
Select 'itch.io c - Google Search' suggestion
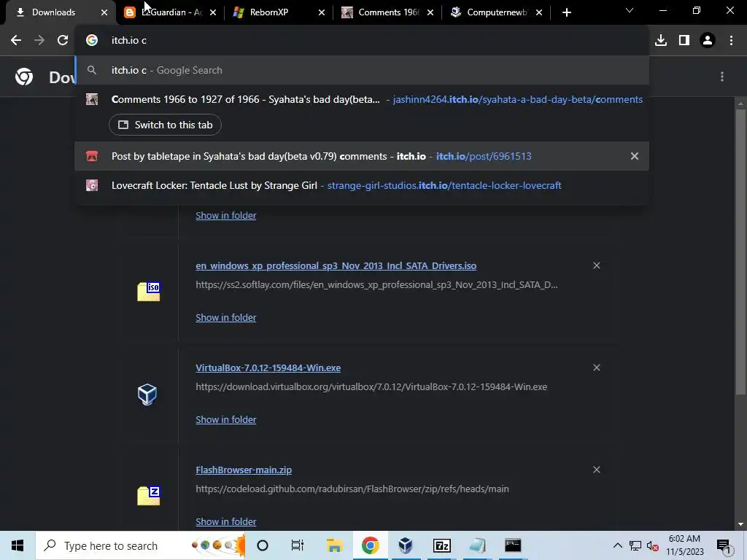coord(362,71)
